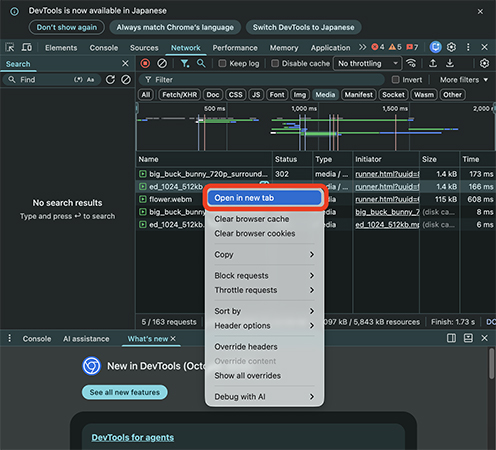The height and width of the screenshot is (450, 496).
Task: Close the What's new tab
Action: [173, 339]
